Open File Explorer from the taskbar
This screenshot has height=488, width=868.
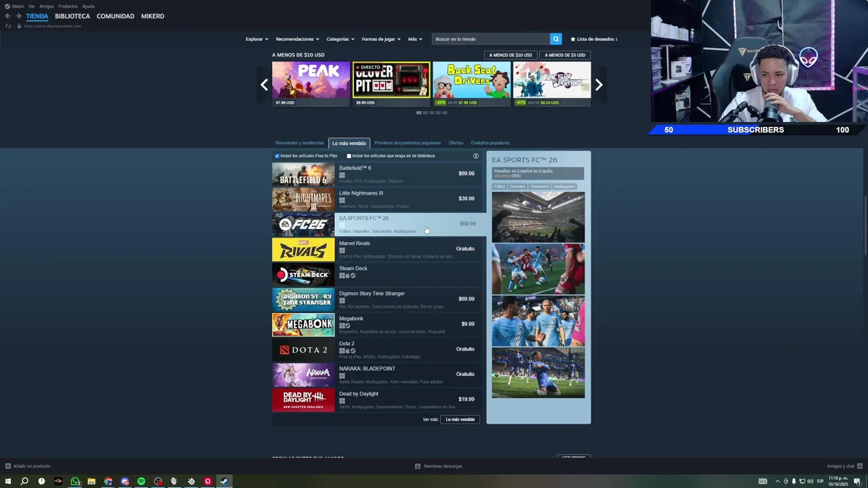click(92, 481)
